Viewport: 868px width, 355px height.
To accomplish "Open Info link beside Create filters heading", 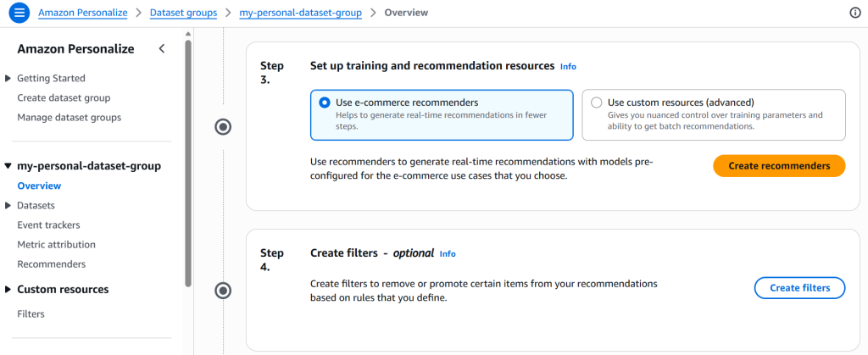I will click(448, 254).
